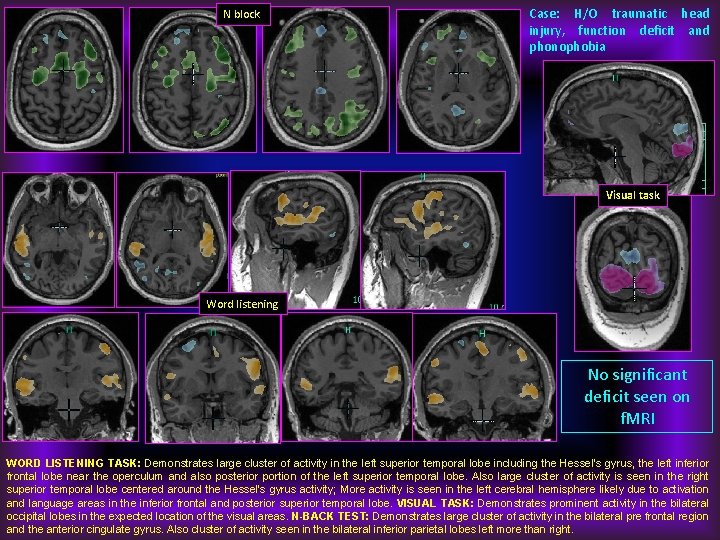
Task: Click the 'No significant deficit seen on fMRI' box
Action: (x=637, y=397)
